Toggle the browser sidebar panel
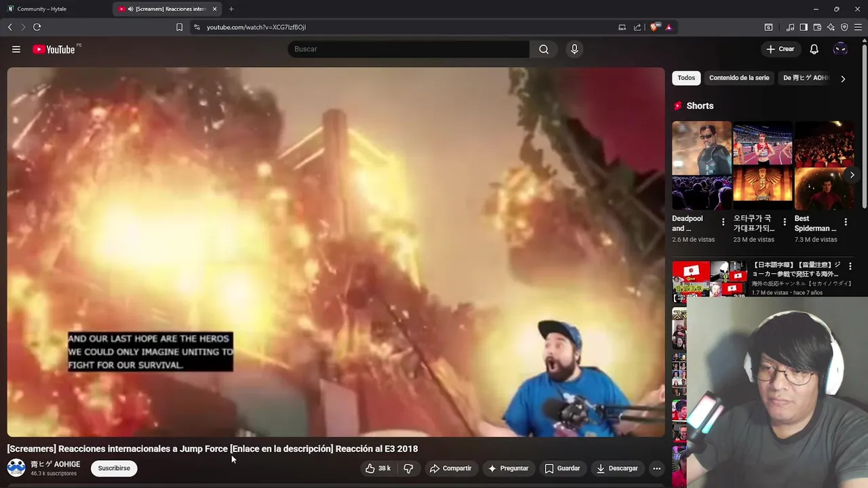The height and width of the screenshot is (488, 868). (x=804, y=27)
